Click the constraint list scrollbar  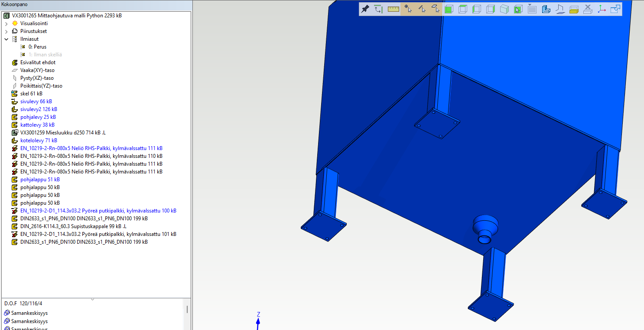click(x=187, y=310)
